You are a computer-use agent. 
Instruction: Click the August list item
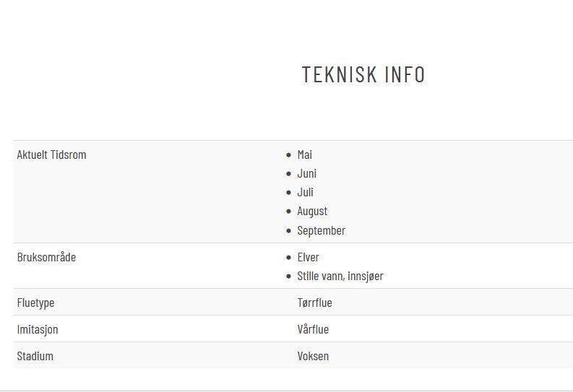312,212
